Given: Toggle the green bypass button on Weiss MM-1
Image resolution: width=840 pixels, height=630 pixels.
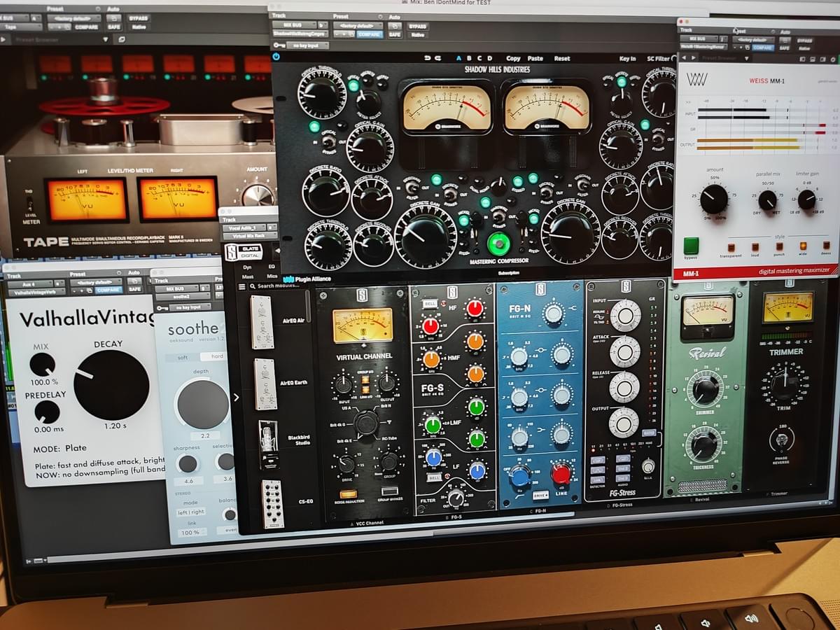Looking at the screenshot, I should [691, 246].
